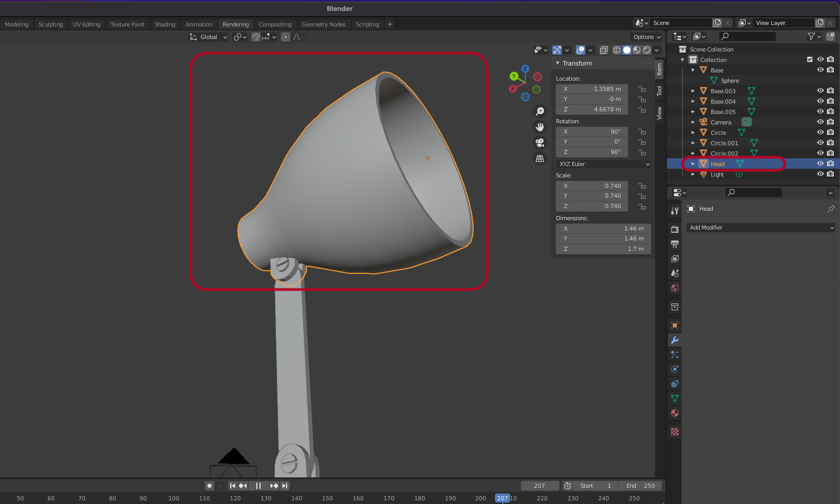Image resolution: width=840 pixels, height=504 pixels.
Task: Lock Location X with padlock
Action: pos(642,89)
